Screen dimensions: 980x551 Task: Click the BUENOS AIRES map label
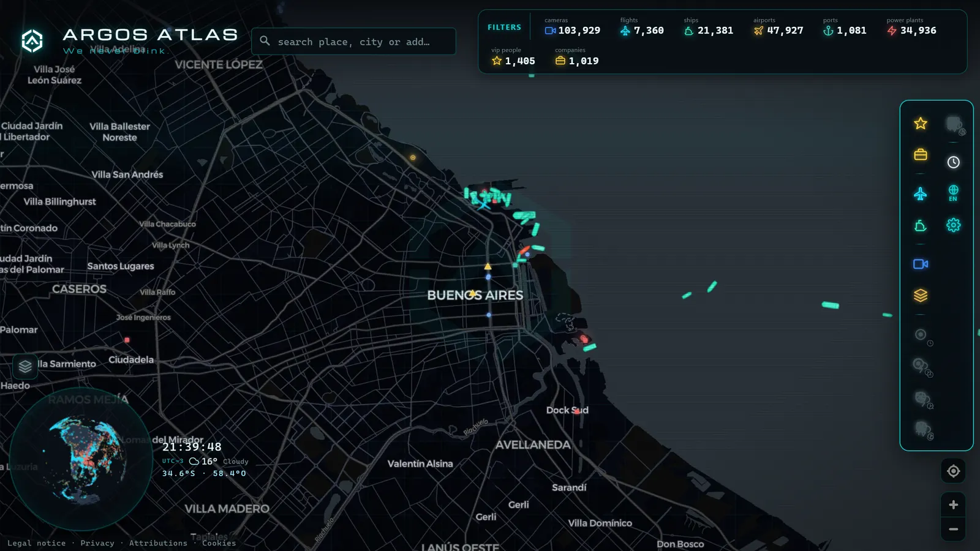[475, 295]
